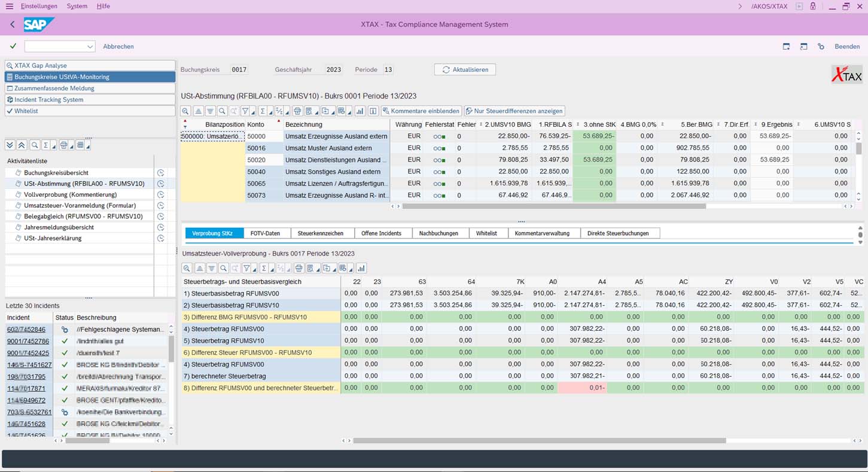This screenshot has width=868, height=472.
Task: Open the hamburger menu at top left
Action: pos(9,6)
